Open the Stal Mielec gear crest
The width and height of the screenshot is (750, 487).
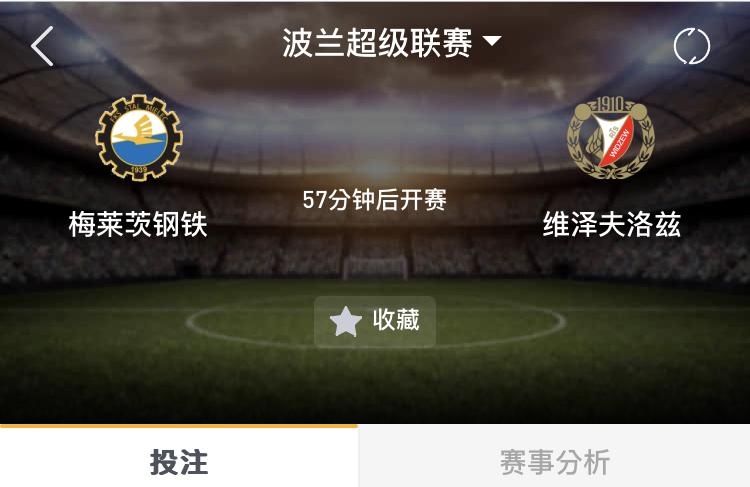139,137
